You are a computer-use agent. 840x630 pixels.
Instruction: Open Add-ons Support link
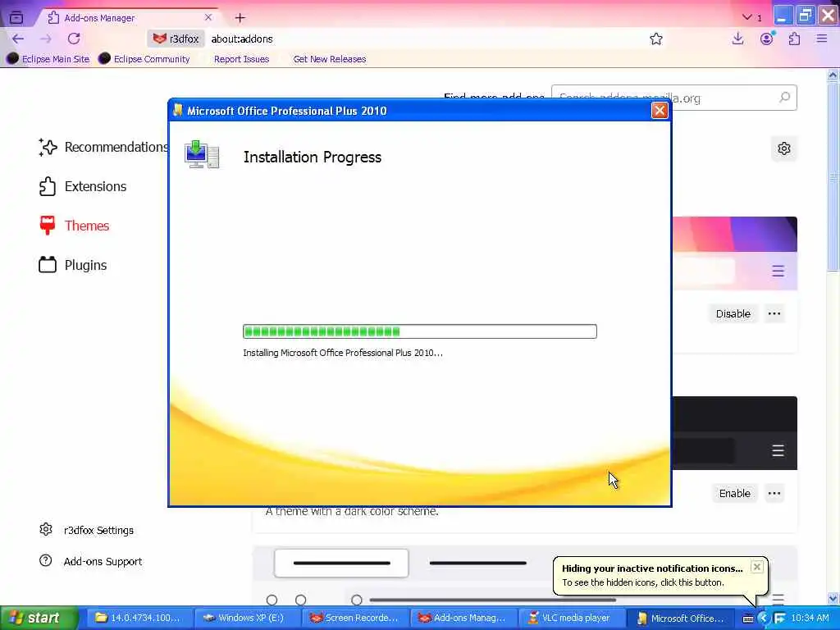pos(90,561)
